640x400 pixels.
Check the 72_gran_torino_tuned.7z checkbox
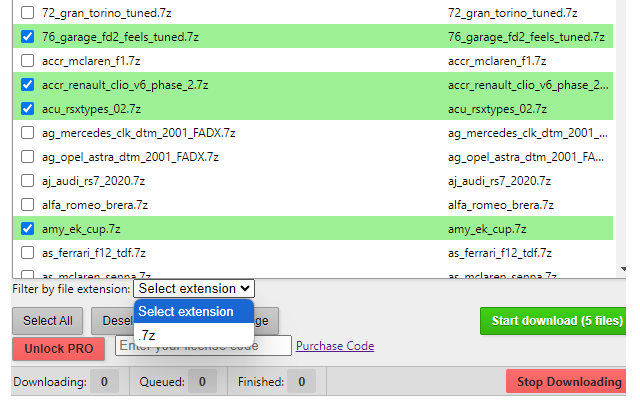click(x=27, y=13)
